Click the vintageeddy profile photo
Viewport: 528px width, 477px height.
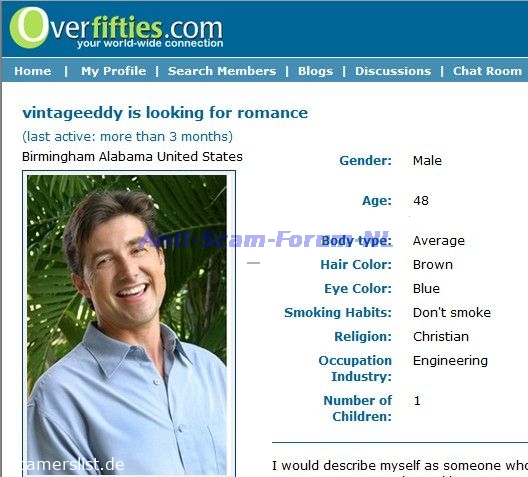[x=127, y=325]
